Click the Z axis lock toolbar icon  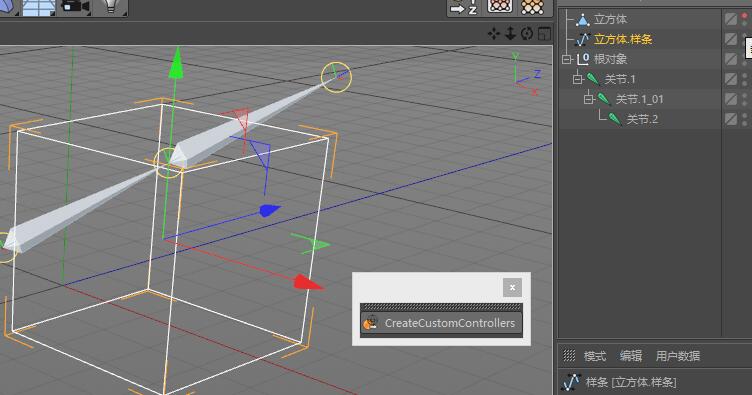tap(464, 7)
